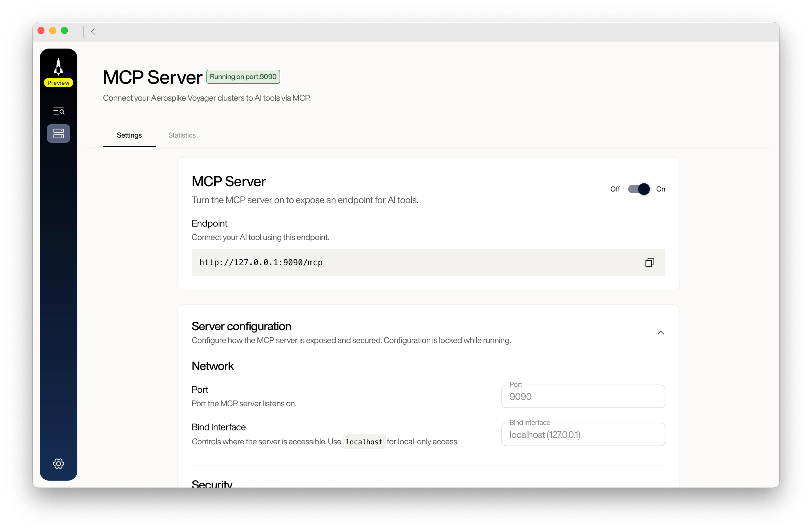Minimize the window with the yellow button
This screenshot has height=531, width=812.
tap(53, 30)
